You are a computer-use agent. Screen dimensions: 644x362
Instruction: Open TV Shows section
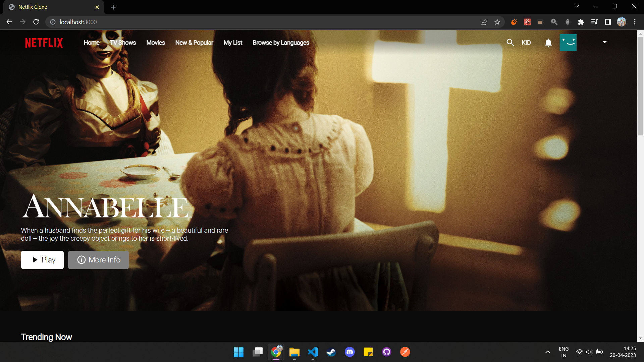point(123,43)
